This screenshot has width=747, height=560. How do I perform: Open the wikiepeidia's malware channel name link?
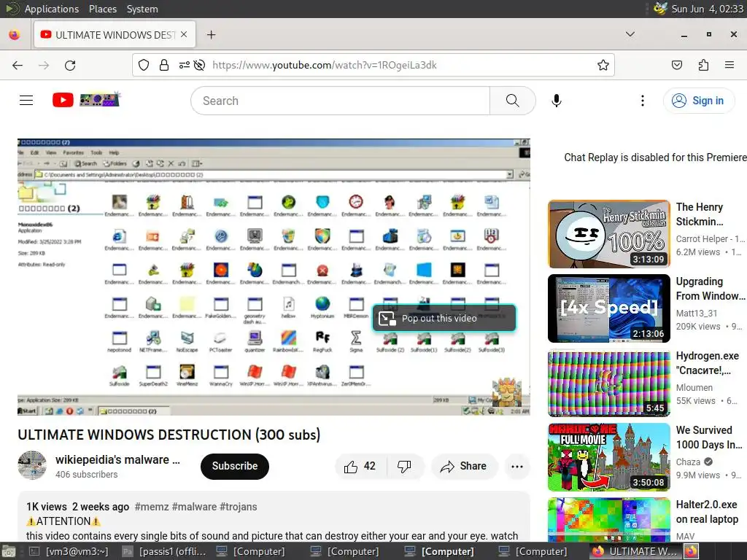coord(117,459)
